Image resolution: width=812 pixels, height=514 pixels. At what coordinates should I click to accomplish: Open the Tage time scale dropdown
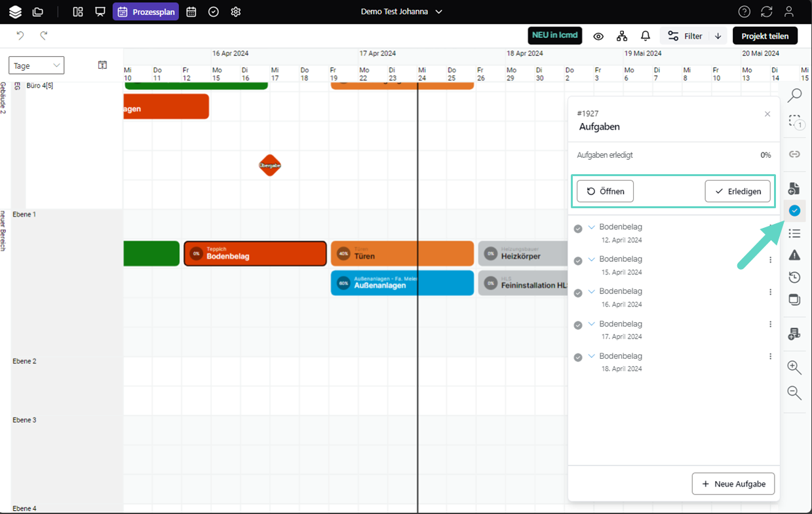tap(36, 65)
